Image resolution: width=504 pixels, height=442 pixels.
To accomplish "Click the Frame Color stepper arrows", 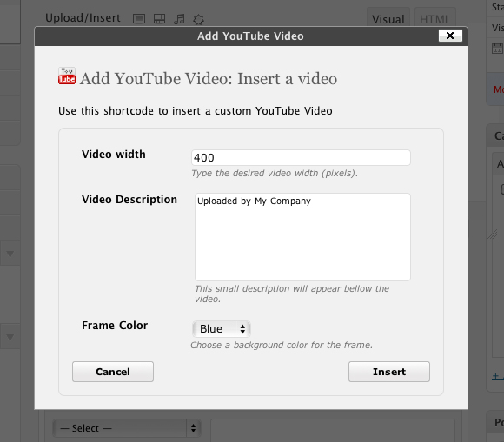I will pyautogui.click(x=242, y=329).
